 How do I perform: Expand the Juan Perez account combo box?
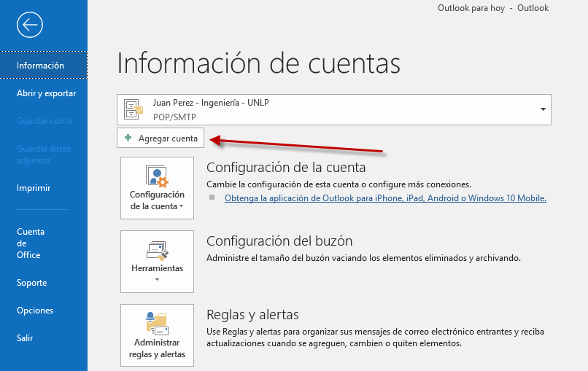point(333,109)
